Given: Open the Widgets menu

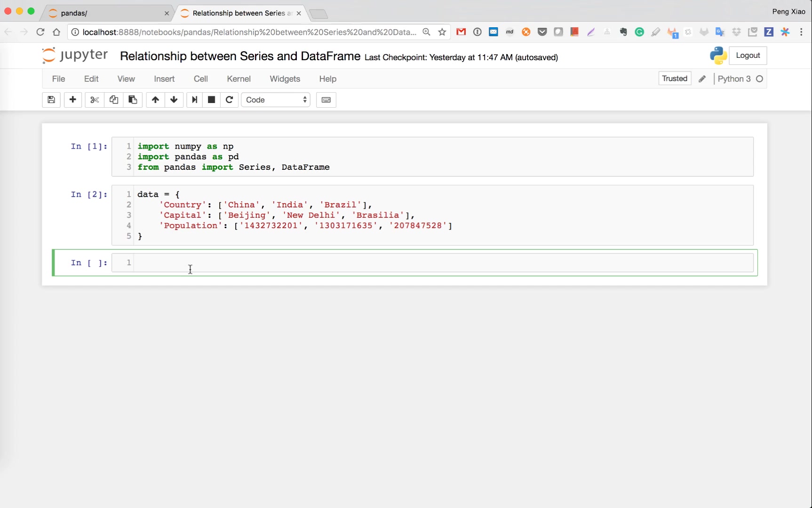Looking at the screenshot, I should 285,79.
